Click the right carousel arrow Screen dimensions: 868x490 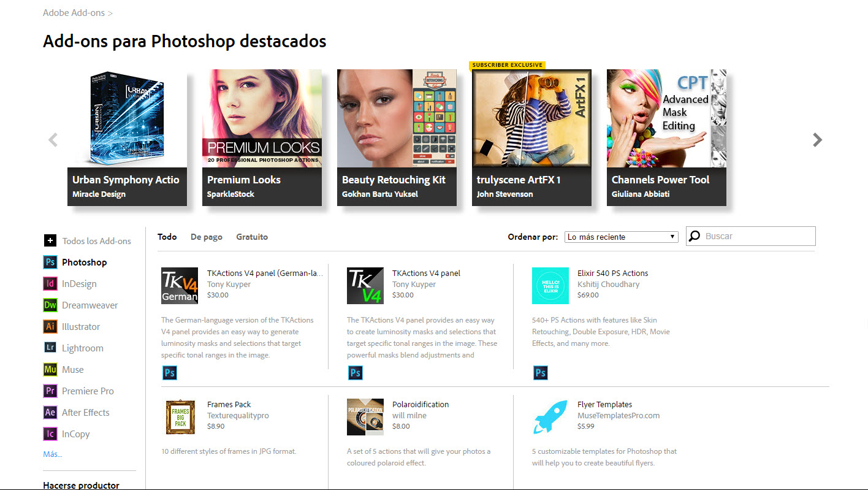tap(817, 139)
